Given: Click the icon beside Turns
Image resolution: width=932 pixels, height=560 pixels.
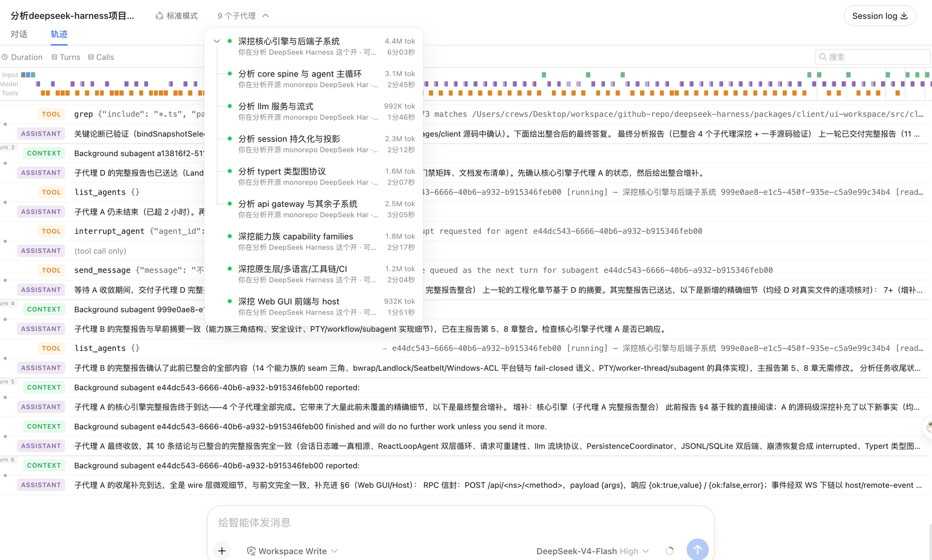Looking at the screenshot, I should click(54, 57).
